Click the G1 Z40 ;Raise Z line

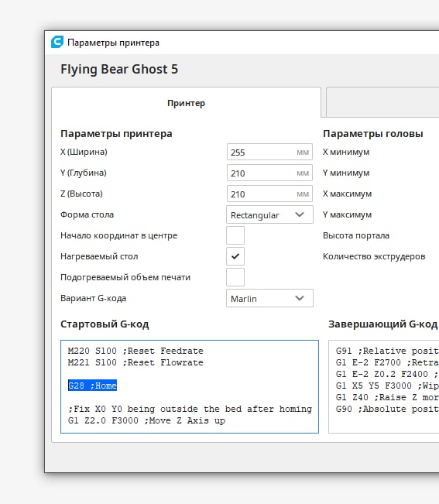387,397
